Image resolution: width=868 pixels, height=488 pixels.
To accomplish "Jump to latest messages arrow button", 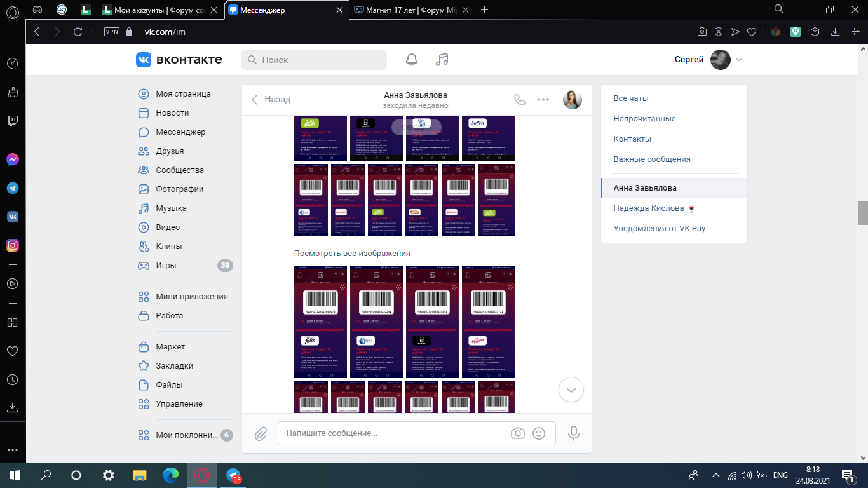I will point(571,390).
